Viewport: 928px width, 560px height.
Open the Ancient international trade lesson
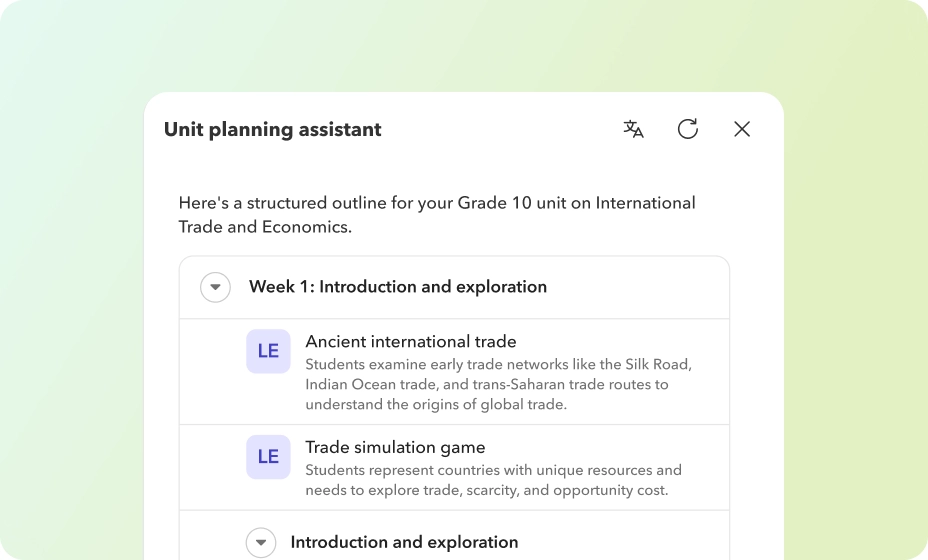(411, 342)
